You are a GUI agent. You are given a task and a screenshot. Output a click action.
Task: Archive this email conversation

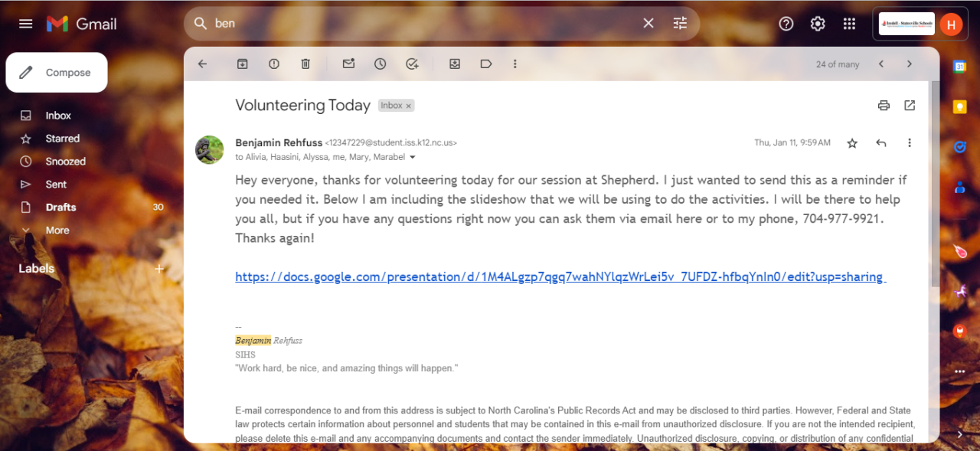[x=242, y=64]
